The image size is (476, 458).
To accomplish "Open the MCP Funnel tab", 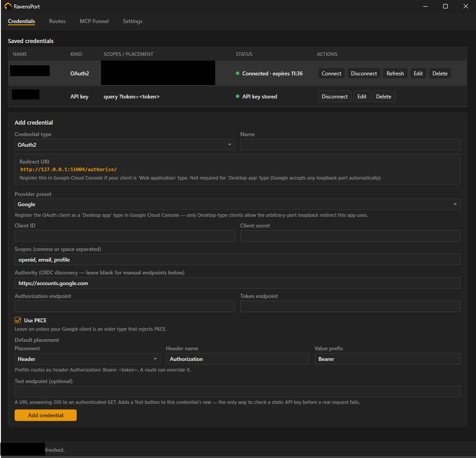I will (94, 21).
